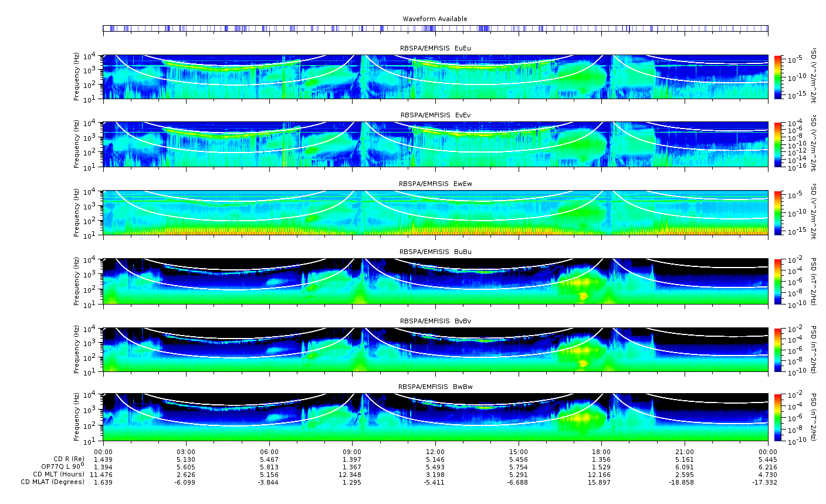Click the 12:00 time axis label
This screenshot has width=826, height=504.
click(435, 451)
